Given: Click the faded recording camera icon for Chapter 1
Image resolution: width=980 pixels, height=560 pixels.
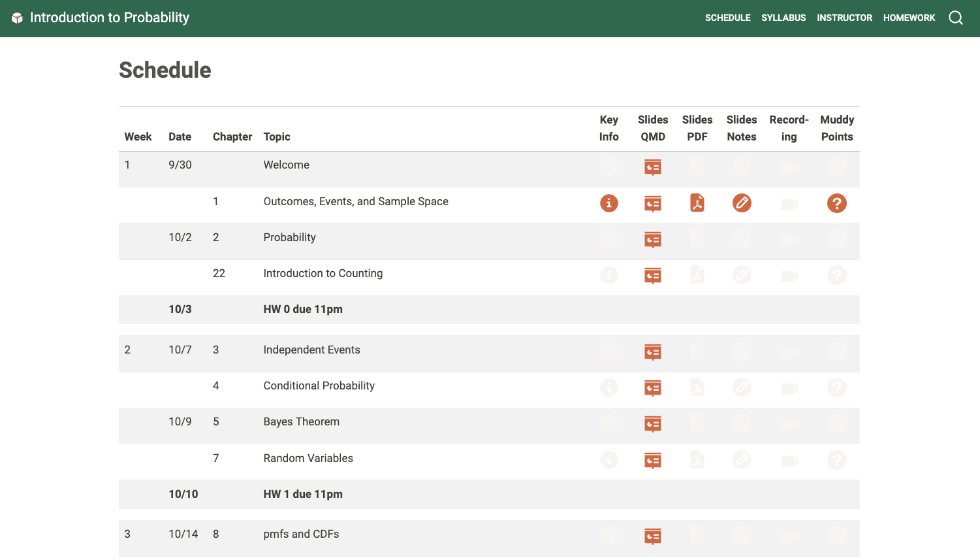Looking at the screenshot, I should (789, 205).
